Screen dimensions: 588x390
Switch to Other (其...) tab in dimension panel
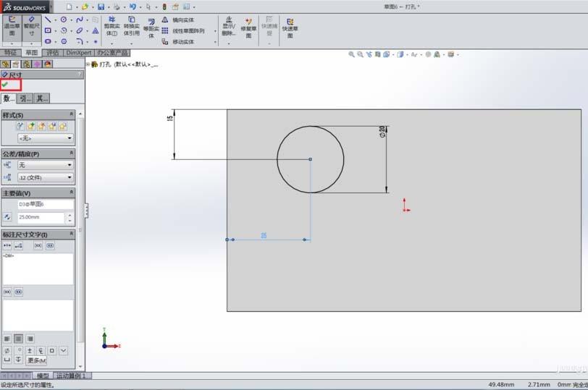(x=41, y=98)
